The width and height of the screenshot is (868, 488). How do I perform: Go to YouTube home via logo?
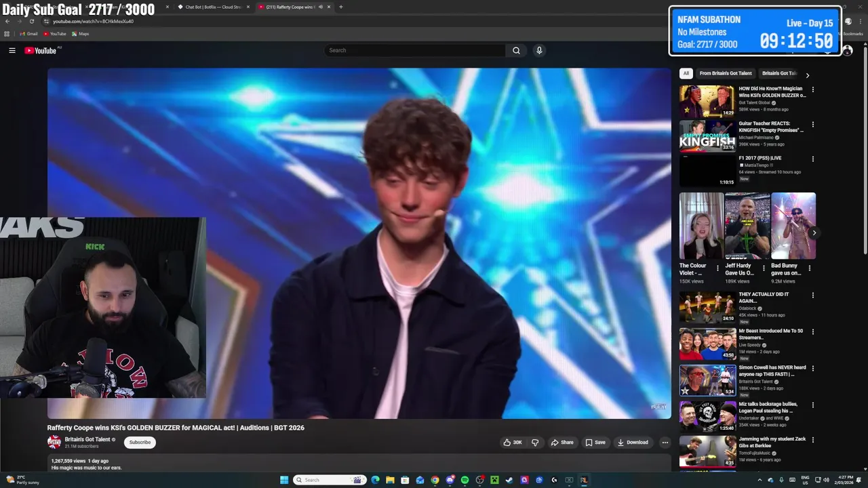click(42, 50)
